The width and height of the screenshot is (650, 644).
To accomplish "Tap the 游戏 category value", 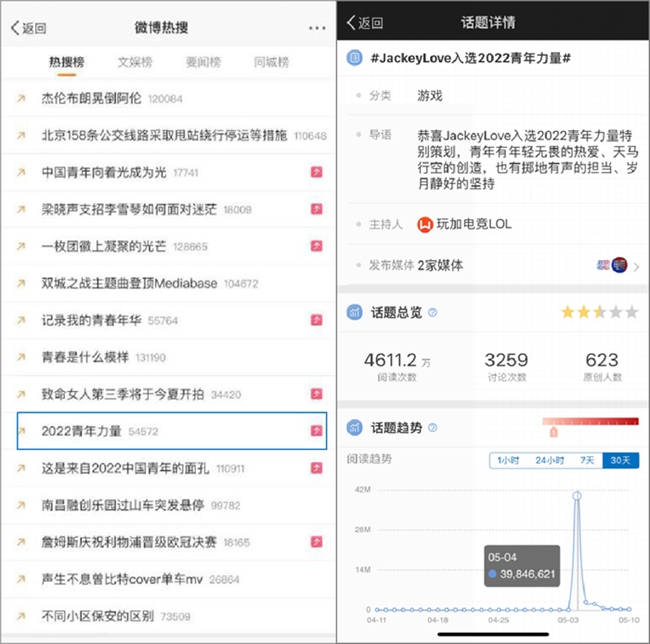I will (430, 96).
